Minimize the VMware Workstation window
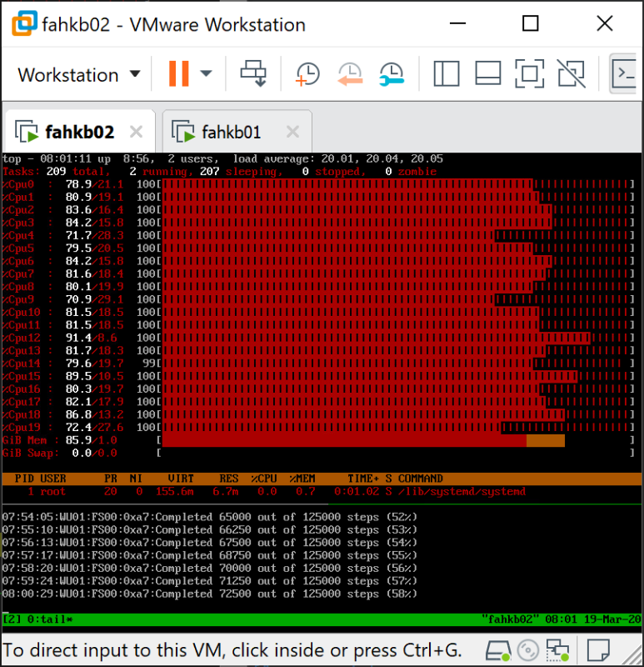Image resolution: width=644 pixels, height=667 pixels. 458,23
